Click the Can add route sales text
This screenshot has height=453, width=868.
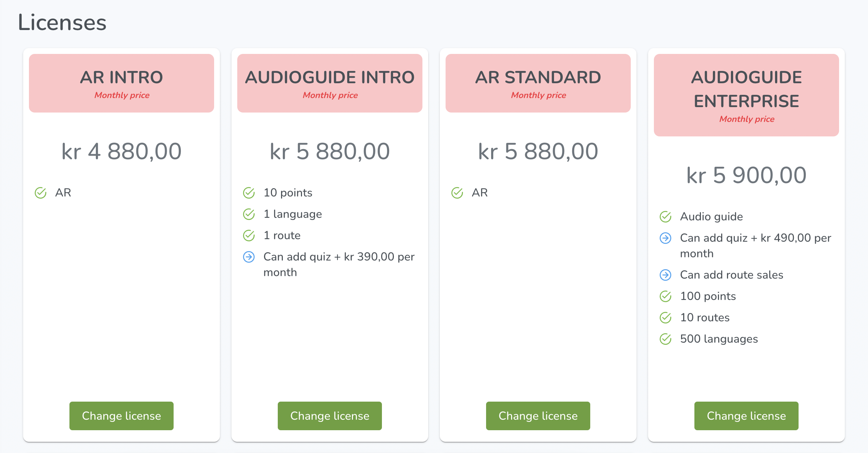(732, 275)
